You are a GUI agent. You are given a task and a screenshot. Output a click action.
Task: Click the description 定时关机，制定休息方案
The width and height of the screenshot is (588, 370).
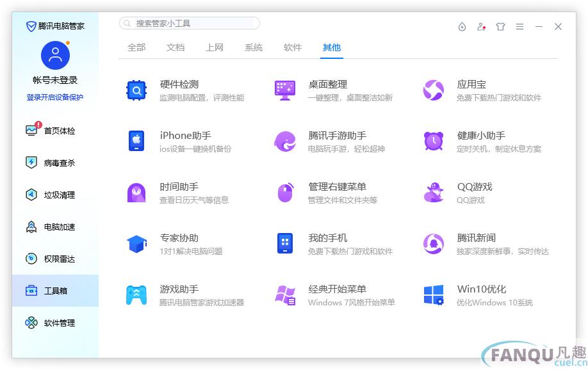(499, 149)
